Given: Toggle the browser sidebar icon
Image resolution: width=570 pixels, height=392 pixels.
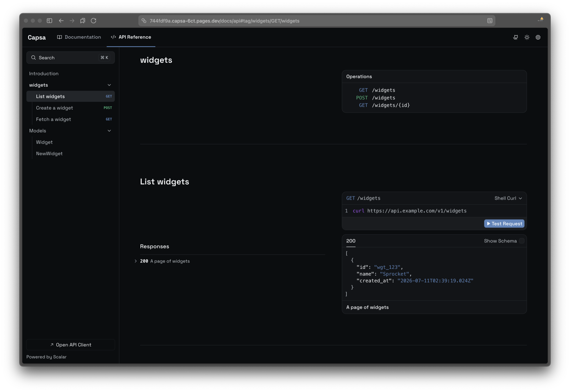Looking at the screenshot, I should [49, 21].
